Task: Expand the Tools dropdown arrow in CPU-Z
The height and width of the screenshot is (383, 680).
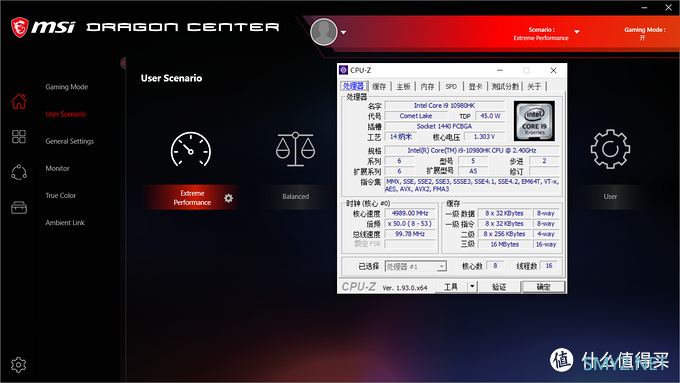Action: click(472, 286)
